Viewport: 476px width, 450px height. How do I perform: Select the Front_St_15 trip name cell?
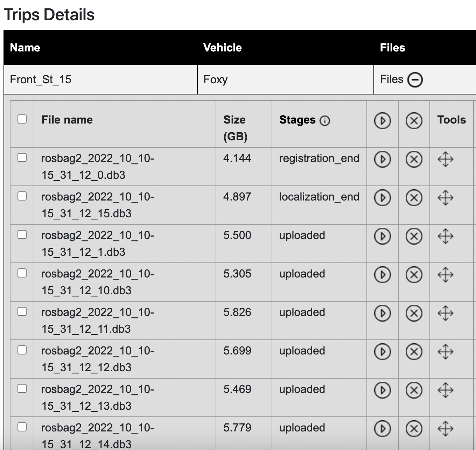(x=101, y=79)
